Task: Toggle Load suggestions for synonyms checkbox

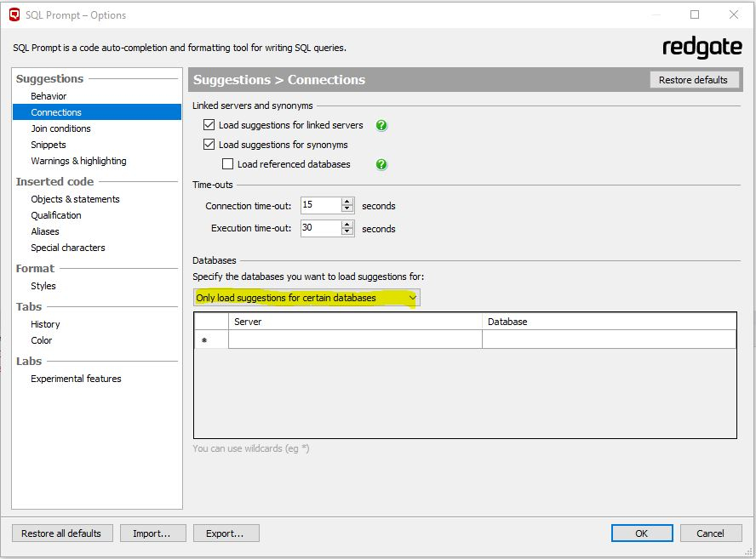Action: 209,145
